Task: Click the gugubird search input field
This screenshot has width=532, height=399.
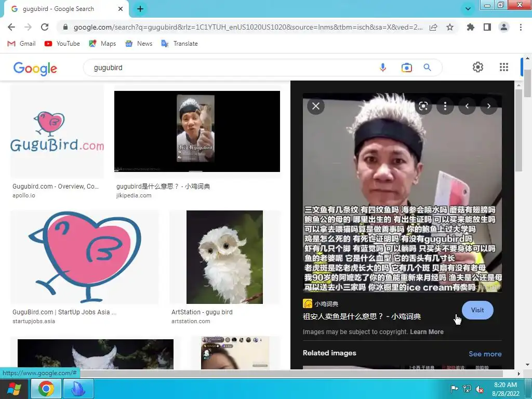Action: [x=231, y=68]
